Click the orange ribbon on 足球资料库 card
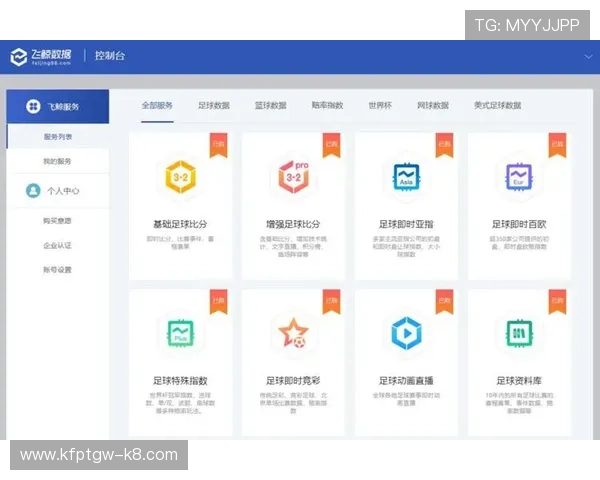The image size is (600, 480). [557, 302]
